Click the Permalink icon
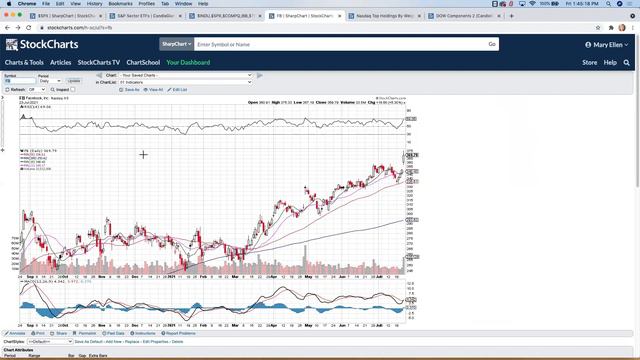 coord(74,333)
